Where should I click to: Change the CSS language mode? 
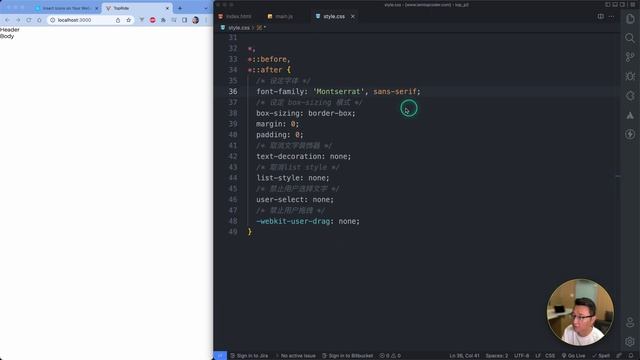coord(550,356)
